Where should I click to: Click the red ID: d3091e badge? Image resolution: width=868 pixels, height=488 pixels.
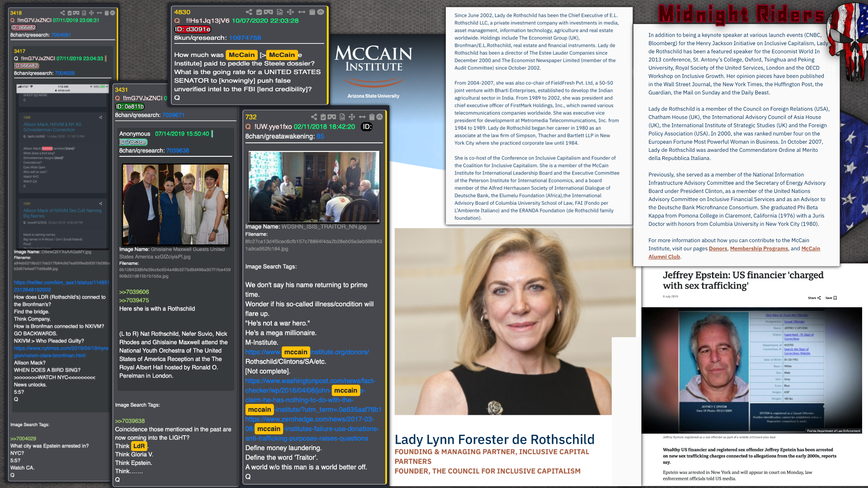click(193, 29)
